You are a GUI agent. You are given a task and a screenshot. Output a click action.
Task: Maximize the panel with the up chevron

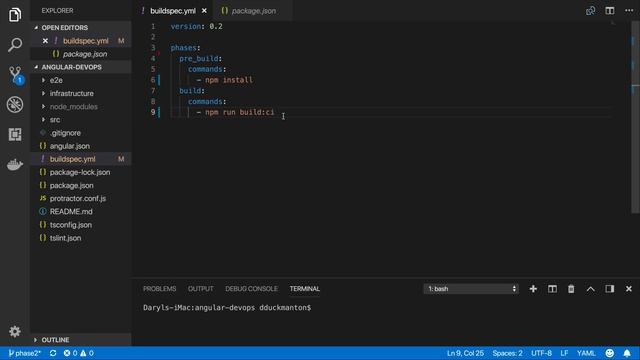590,289
